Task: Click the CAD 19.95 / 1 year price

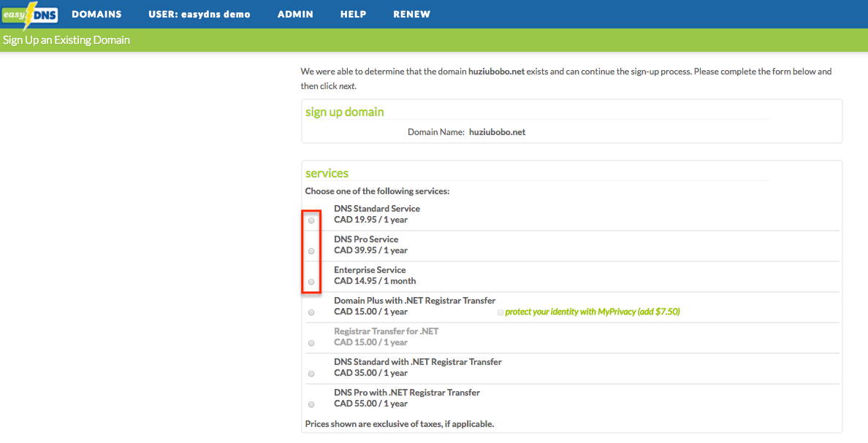Action: (x=371, y=220)
